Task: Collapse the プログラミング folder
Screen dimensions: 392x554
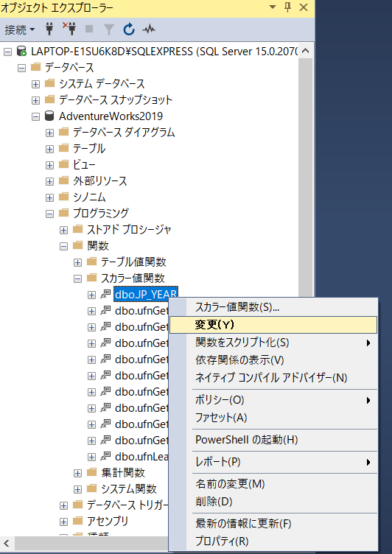Action: coord(49,214)
